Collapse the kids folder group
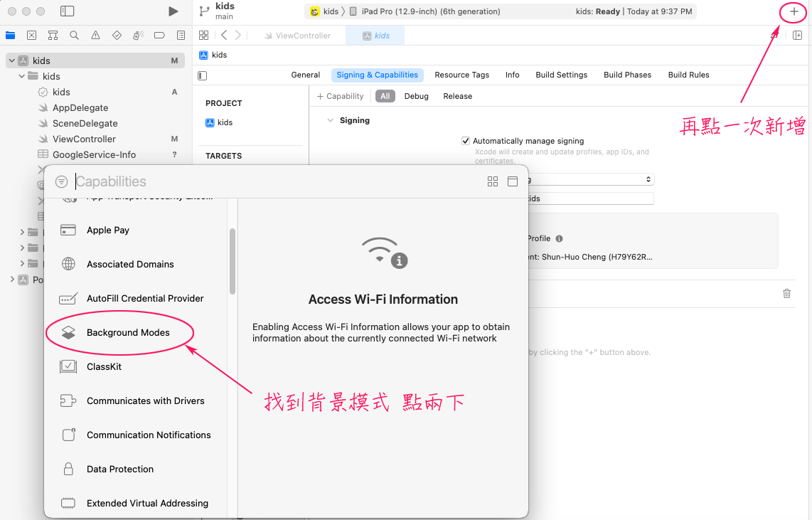The image size is (812, 520). [22, 76]
